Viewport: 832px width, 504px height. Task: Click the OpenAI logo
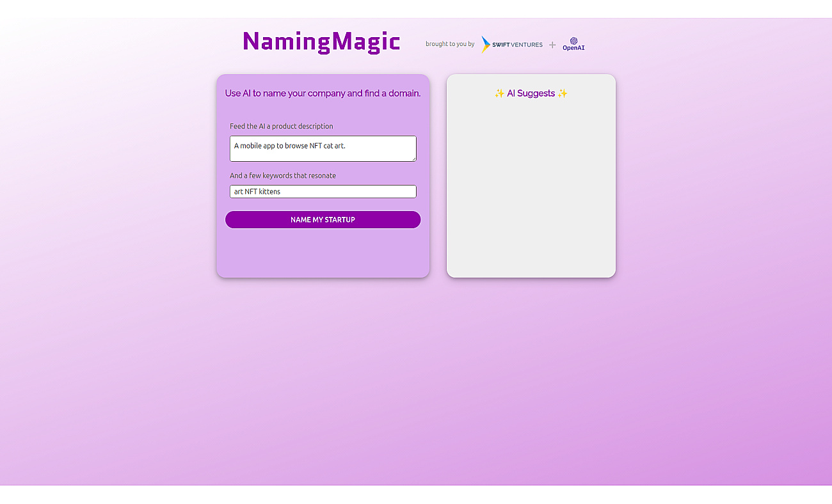point(573,44)
